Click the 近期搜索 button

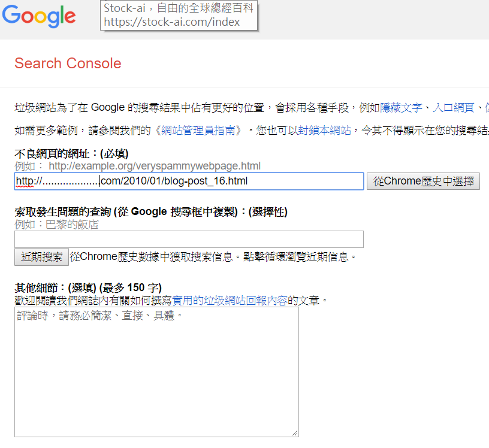point(41,257)
